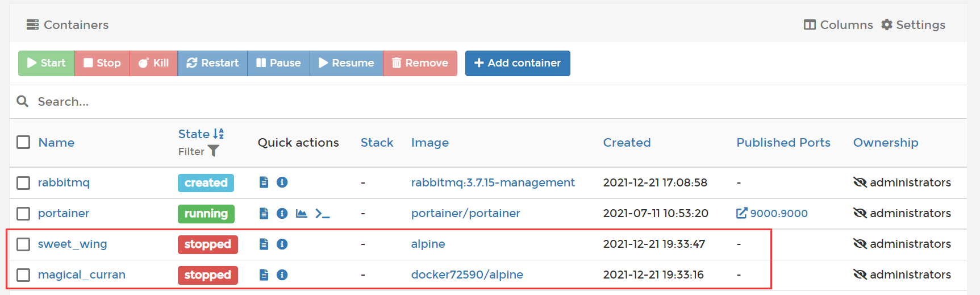Open console terminal icon for portainer
This screenshot has height=295, width=980.
(323, 213)
